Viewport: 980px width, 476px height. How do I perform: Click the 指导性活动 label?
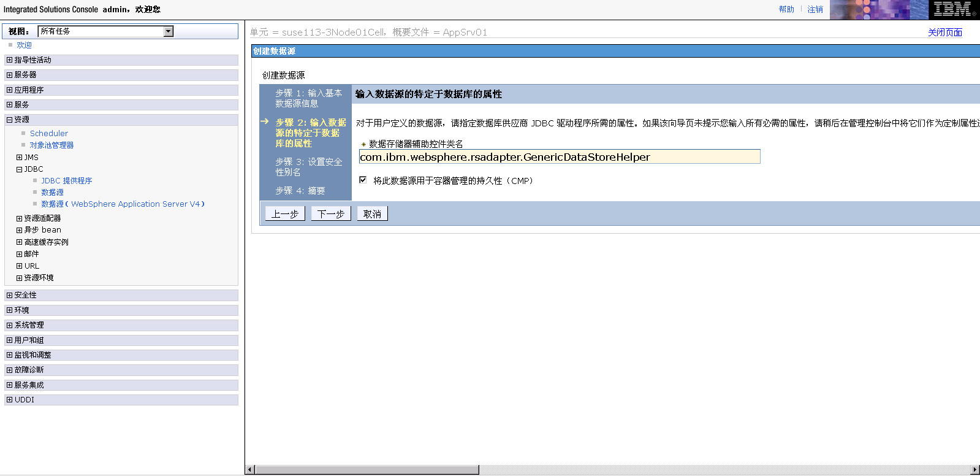(x=32, y=60)
